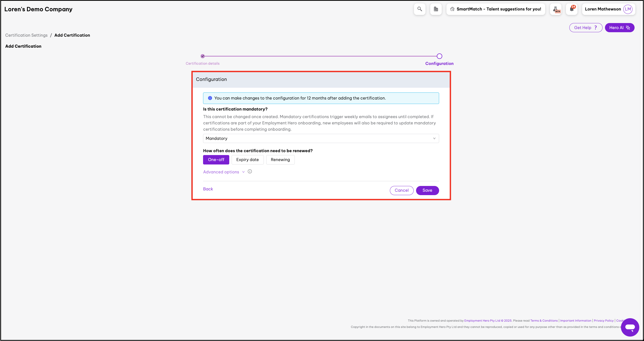Open the Mandatory dropdown

[321, 139]
